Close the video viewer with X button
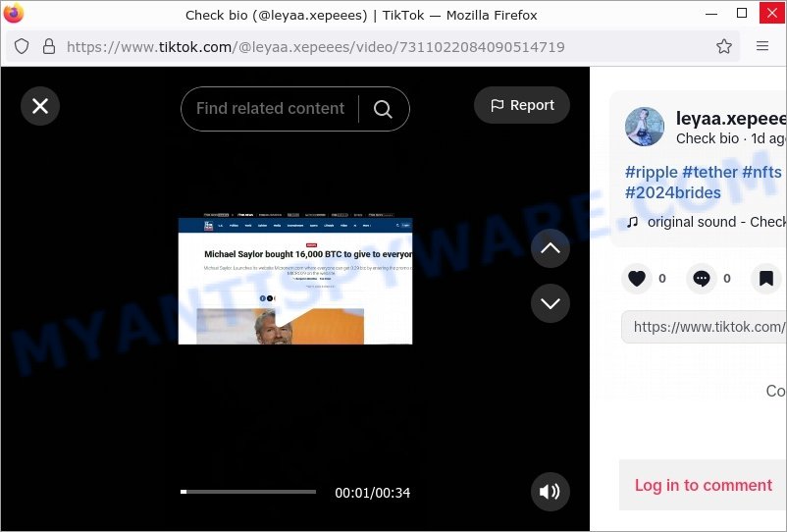Screen dimensions: 787x532 (40, 106)
